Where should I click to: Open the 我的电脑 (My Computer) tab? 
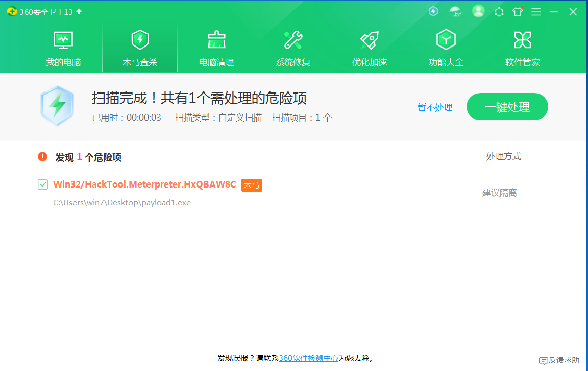(x=63, y=49)
